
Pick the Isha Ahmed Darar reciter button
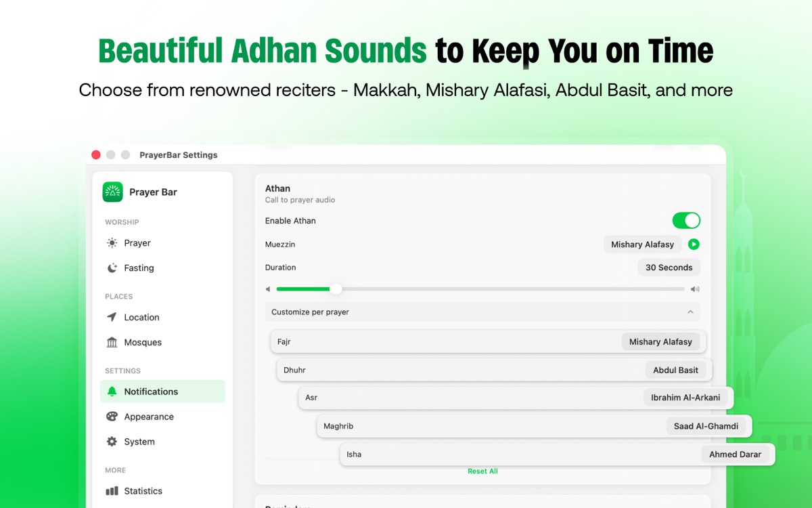tap(735, 454)
